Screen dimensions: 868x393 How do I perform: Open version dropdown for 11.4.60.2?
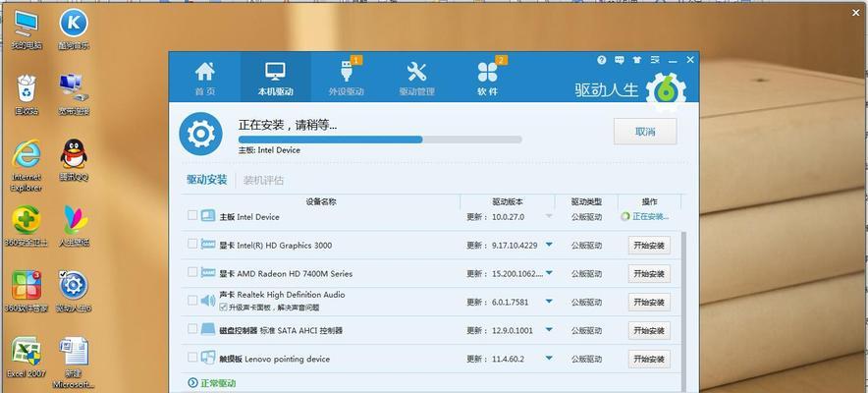coord(549,359)
